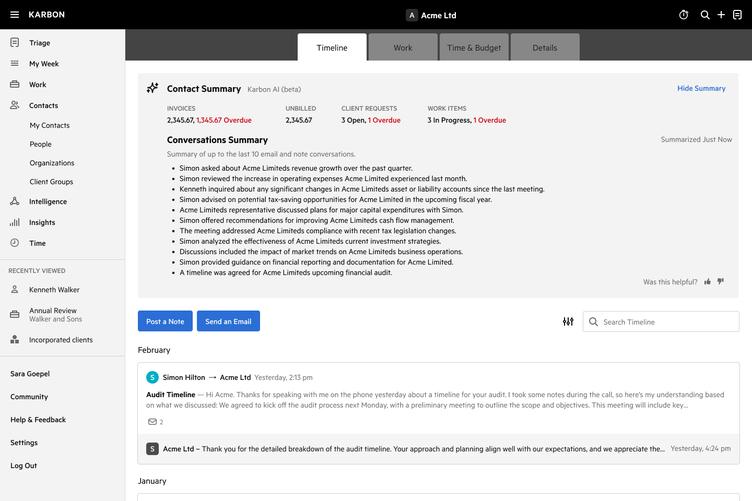Click the Intelligence sidebar icon
This screenshot has width=752, height=501.
point(15,201)
